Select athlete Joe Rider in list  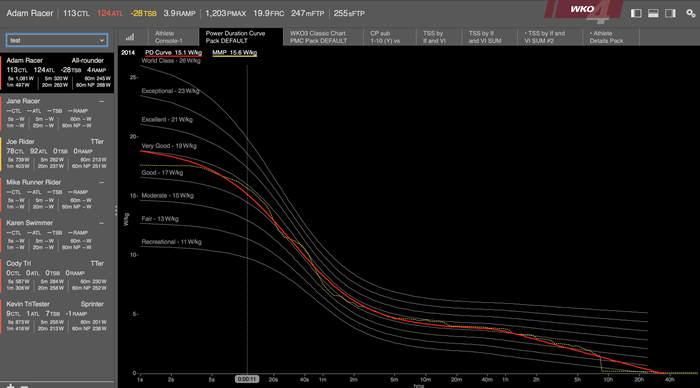tap(57, 155)
